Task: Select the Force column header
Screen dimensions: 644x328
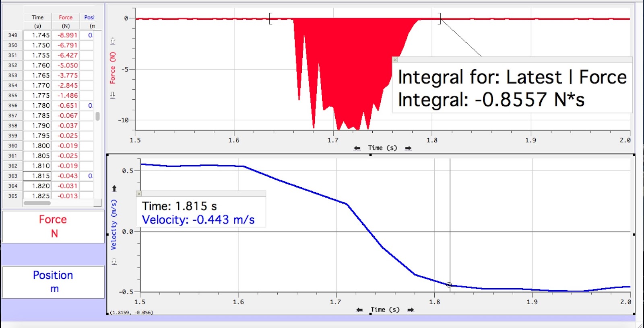Action: pos(66,17)
